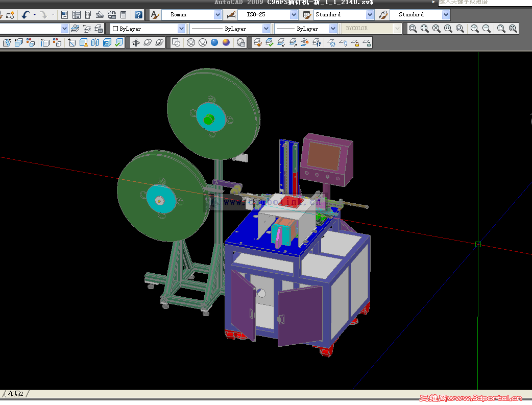Click the Redo arrow icon
The height and width of the screenshot is (405, 532).
point(43,15)
